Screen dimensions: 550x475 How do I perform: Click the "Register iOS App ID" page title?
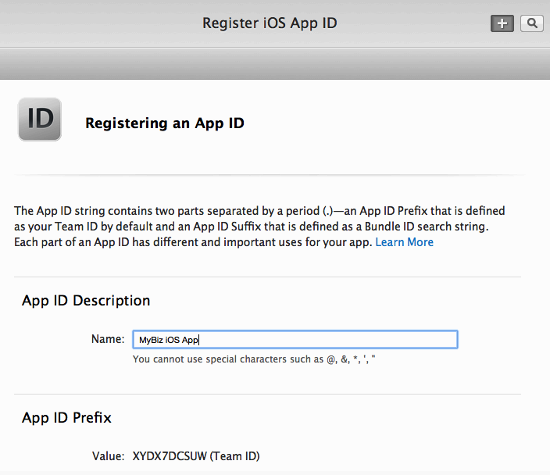(x=270, y=23)
